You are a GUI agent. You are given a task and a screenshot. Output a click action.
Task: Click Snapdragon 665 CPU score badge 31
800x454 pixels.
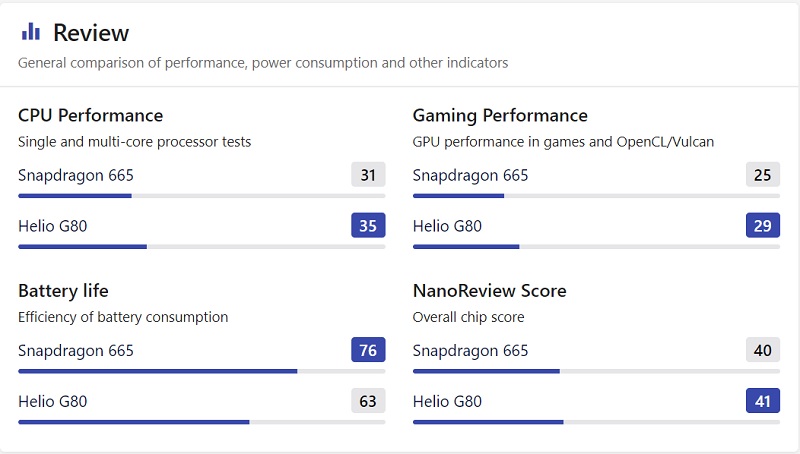click(368, 175)
